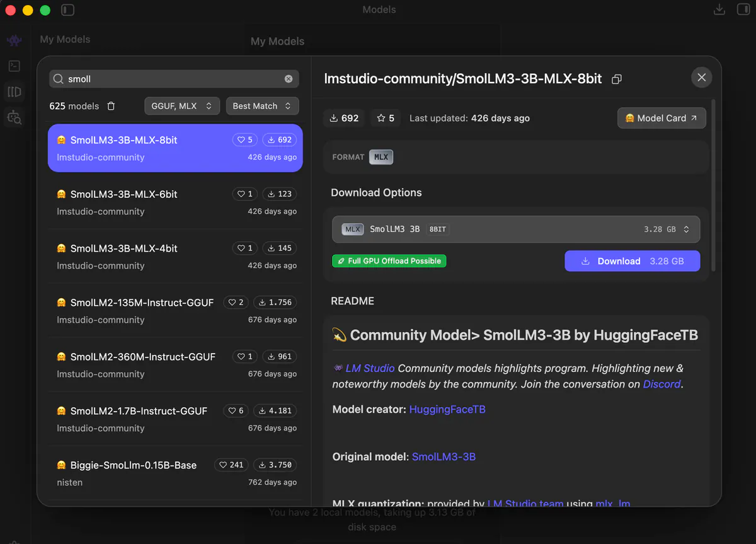Image resolution: width=756 pixels, height=544 pixels.
Task: Open the LM Studio link in the README
Action: 370,368
